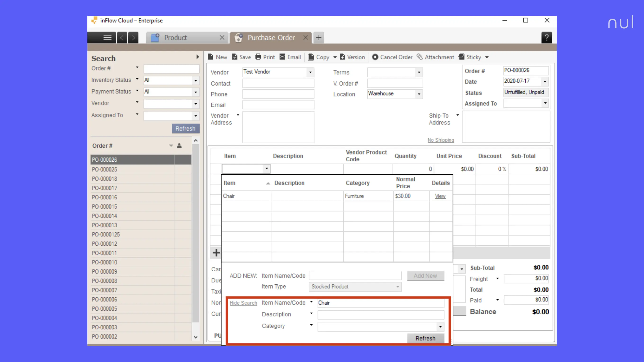This screenshot has width=644, height=362.
Task: Open the line Item dropdown
Action: [x=267, y=169]
